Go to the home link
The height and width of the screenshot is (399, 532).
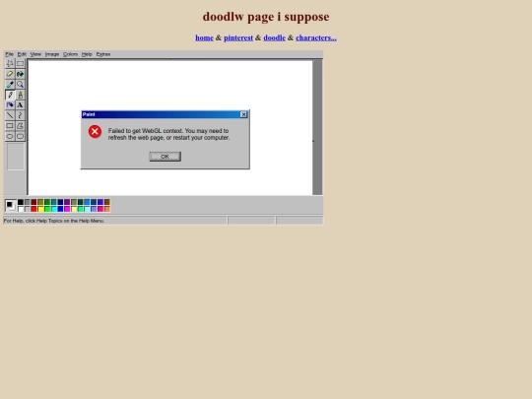[x=204, y=37]
